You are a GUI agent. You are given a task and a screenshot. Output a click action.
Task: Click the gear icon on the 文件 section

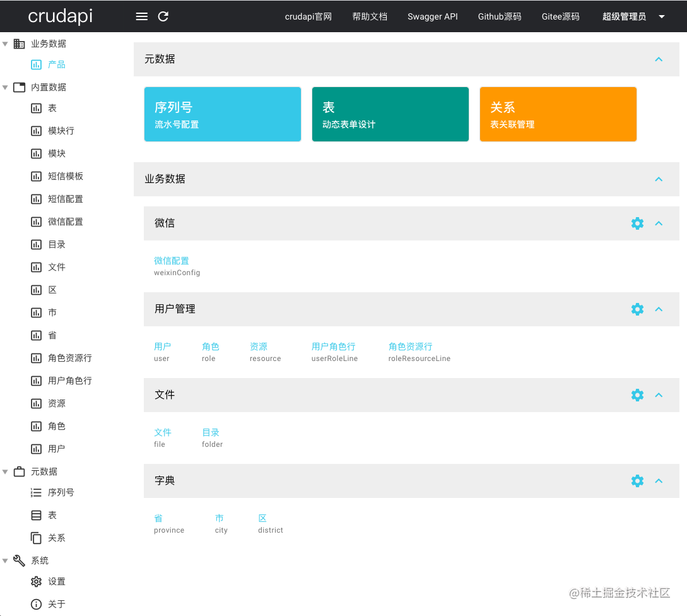pos(637,394)
